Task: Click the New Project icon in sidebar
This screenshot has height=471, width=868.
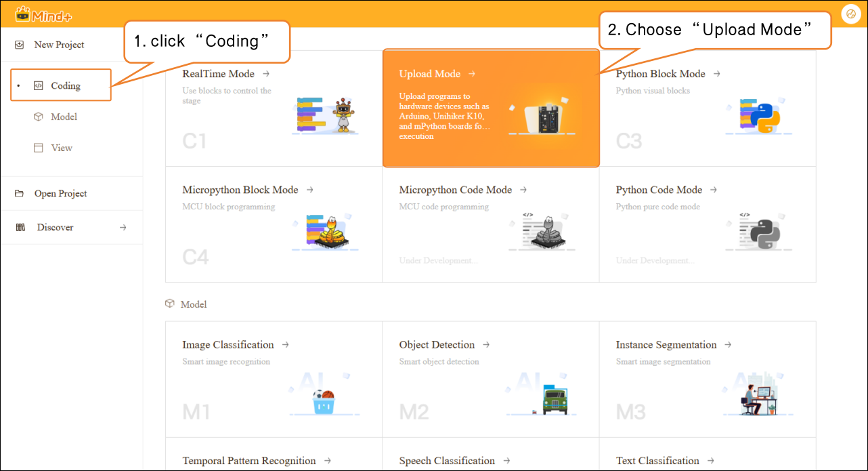Action: pos(20,45)
